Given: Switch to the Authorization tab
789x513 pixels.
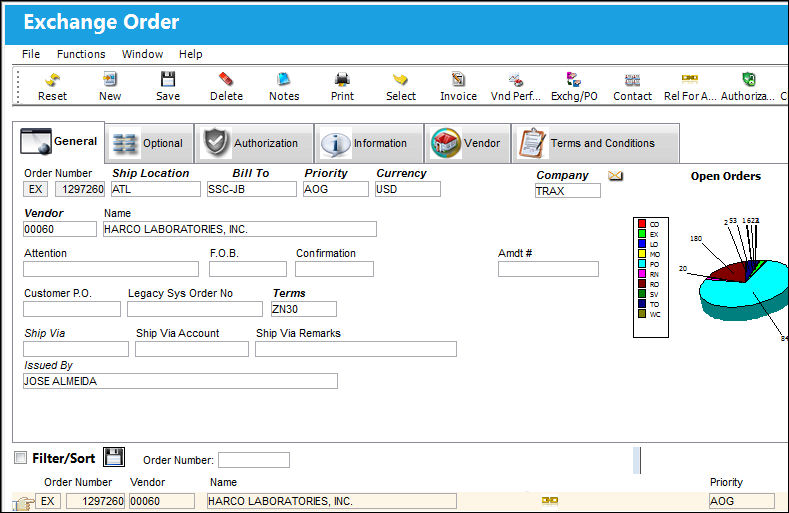Looking at the screenshot, I should coord(254,143).
